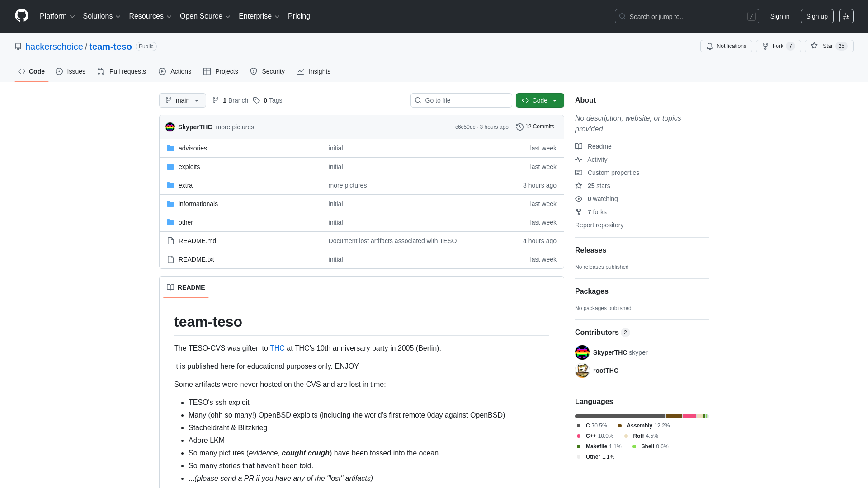Click the commit history icon showing 12 Commits
Image resolution: width=868 pixels, height=488 pixels.
[x=519, y=127]
